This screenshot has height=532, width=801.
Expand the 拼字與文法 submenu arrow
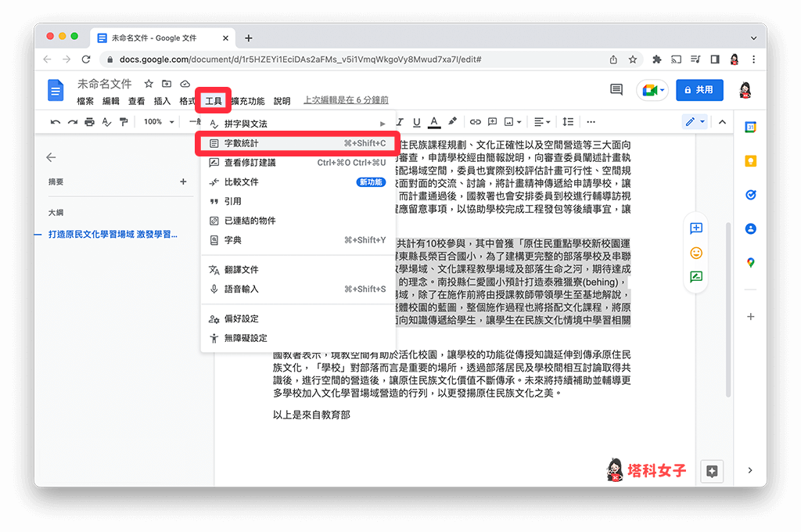click(383, 122)
